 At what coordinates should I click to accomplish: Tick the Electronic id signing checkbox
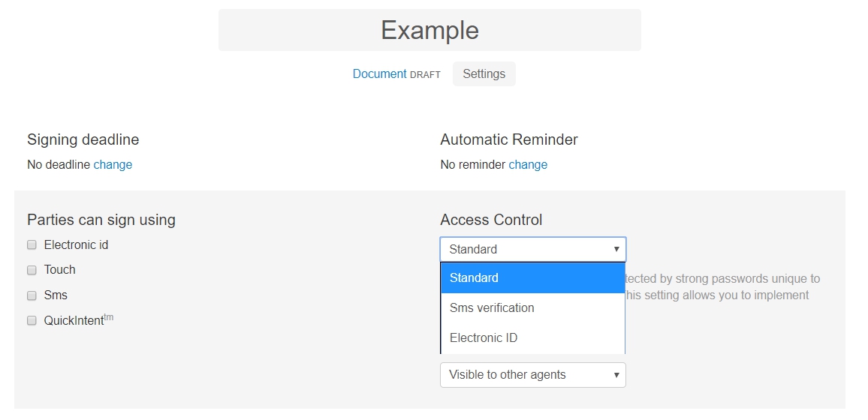coord(32,245)
